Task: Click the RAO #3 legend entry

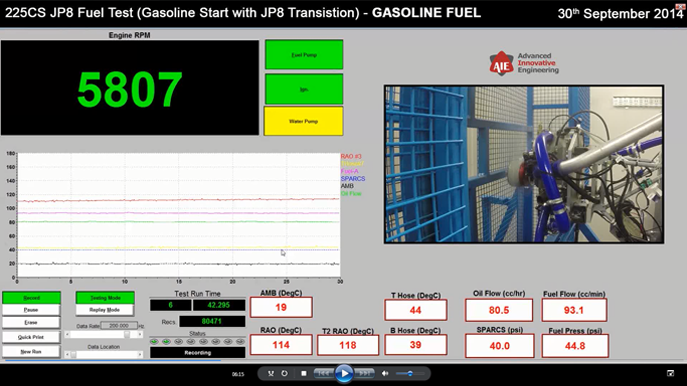Action: [x=351, y=156]
